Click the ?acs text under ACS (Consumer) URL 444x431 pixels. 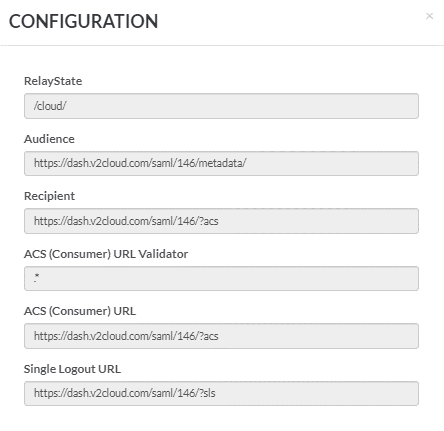[126, 336]
